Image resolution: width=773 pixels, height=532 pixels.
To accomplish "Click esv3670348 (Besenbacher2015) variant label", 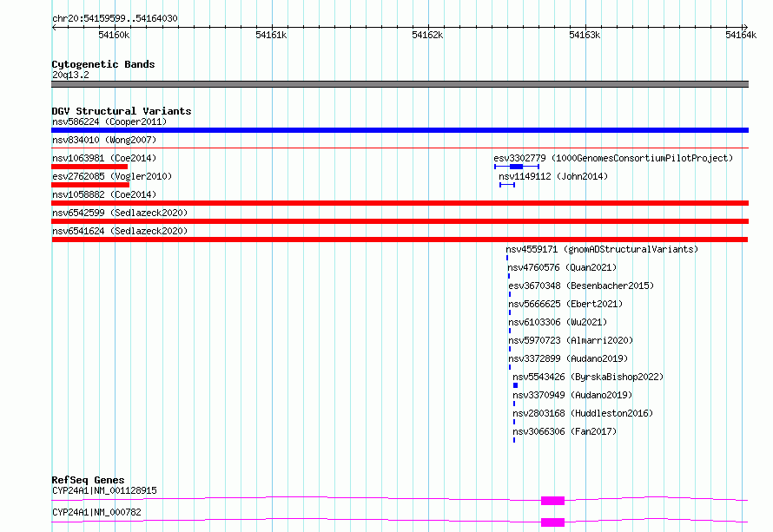I will pos(581,286).
